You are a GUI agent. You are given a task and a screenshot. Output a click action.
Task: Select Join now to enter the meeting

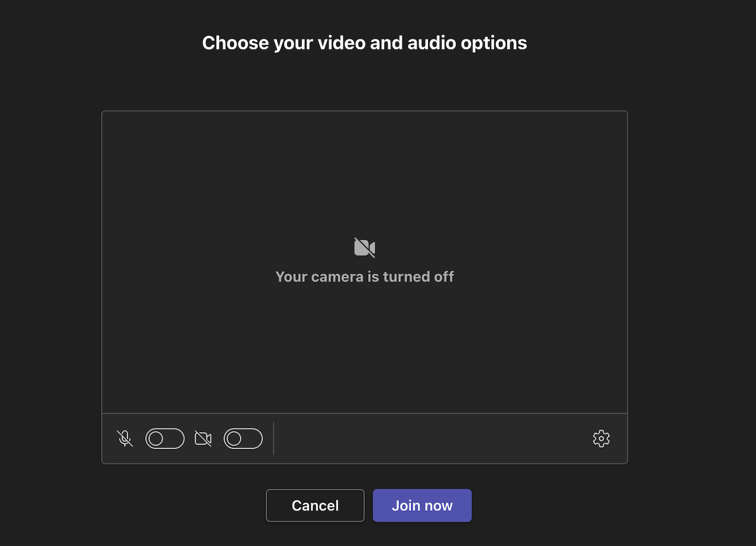tap(422, 505)
